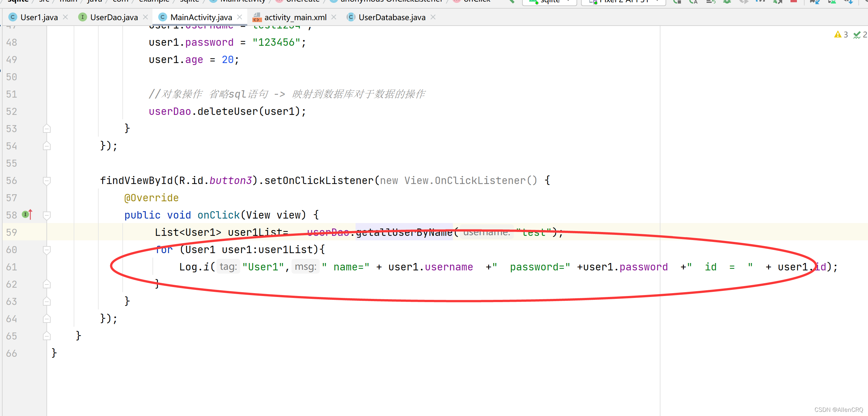Click user1.password on line 48
This screenshot has width=868, height=416.
coord(191,43)
